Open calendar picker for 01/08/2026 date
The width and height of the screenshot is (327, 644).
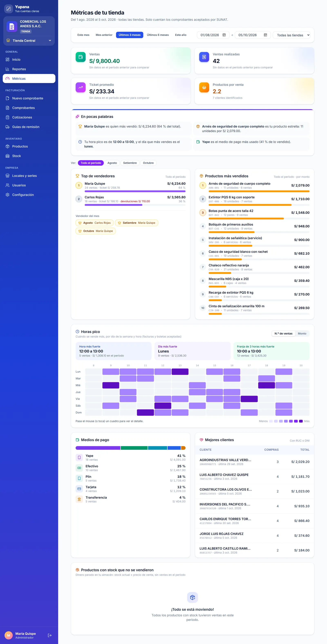pyautogui.click(x=224, y=35)
